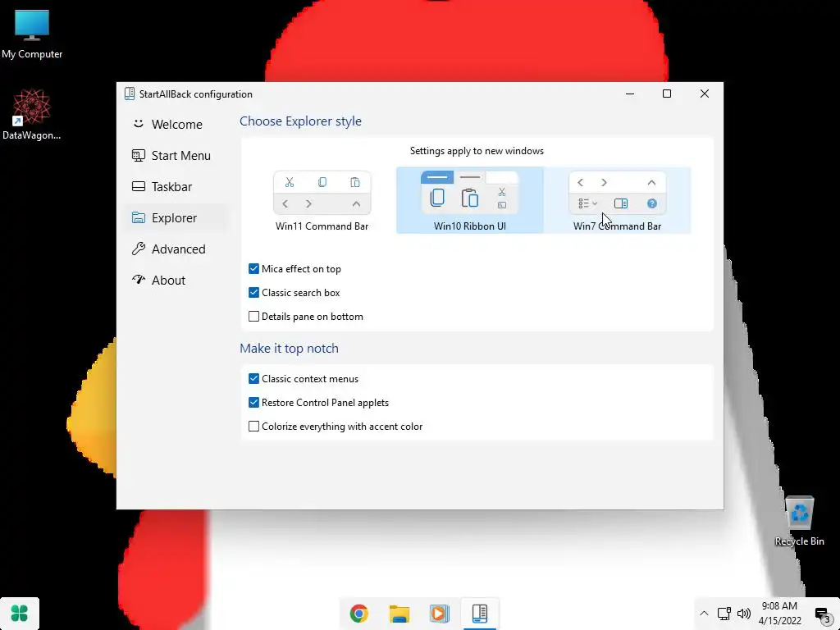Select DataWagon desktop shortcut

(32, 115)
